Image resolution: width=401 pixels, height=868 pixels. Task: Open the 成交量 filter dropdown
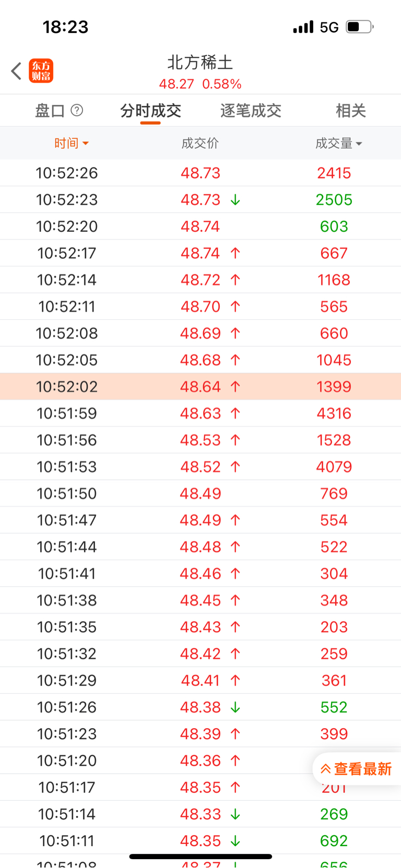338,143
